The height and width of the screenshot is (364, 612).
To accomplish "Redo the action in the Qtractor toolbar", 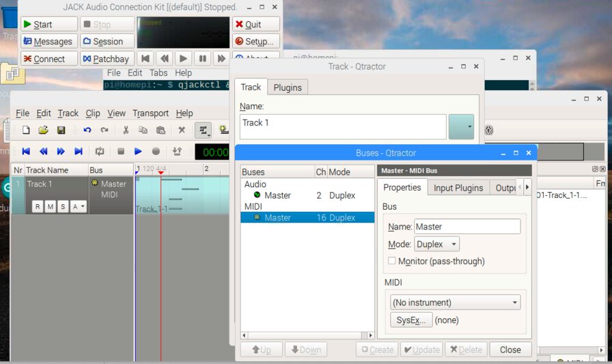I will click(x=105, y=130).
